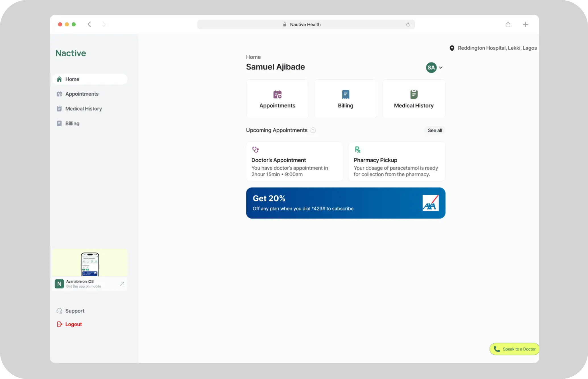Open the Appointments quick-access card

pos(277,99)
